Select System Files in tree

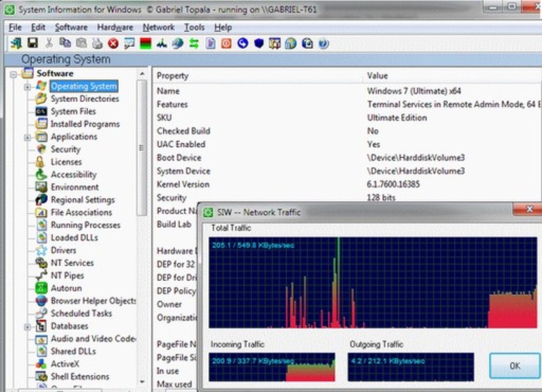pos(73,112)
